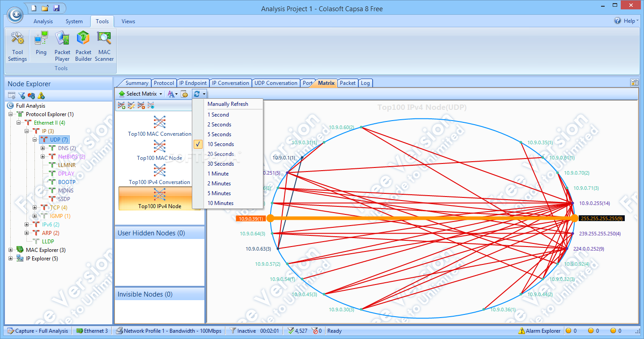Click the Node Explorer filter funnel icon
Image resolution: width=644 pixels, height=339 pixels.
tap(21, 95)
